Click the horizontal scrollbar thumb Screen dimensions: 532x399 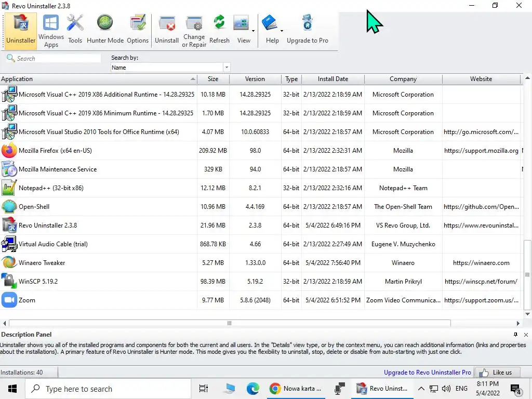coord(230,323)
